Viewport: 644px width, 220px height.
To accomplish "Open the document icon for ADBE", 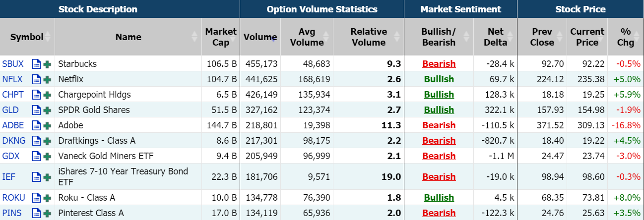I will coord(36,125).
